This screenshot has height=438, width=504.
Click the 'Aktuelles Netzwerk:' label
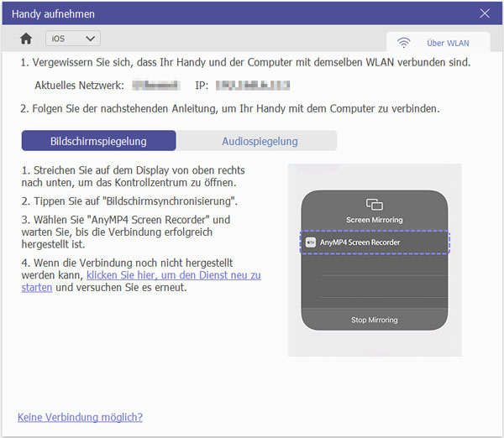[x=80, y=86]
